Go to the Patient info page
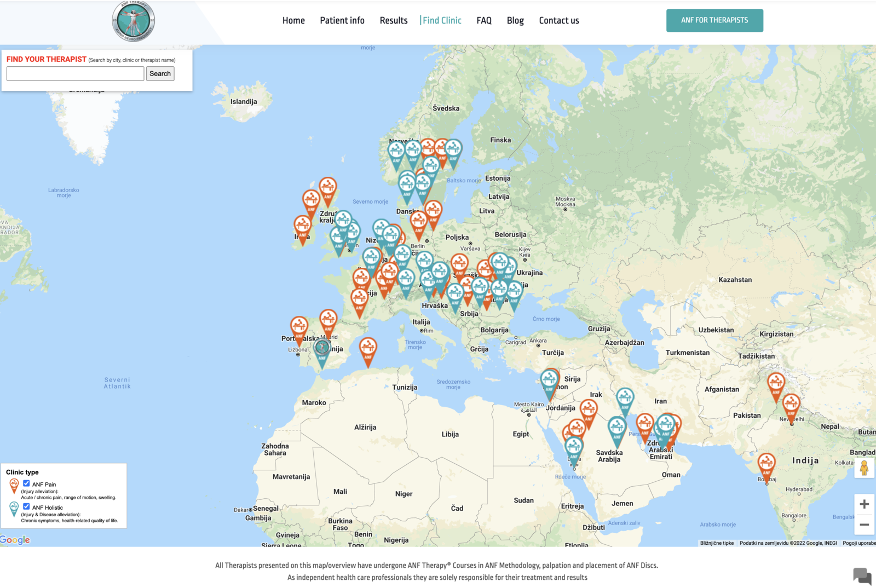Viewport: 876px width, 588px height. [x=342, y=20]
